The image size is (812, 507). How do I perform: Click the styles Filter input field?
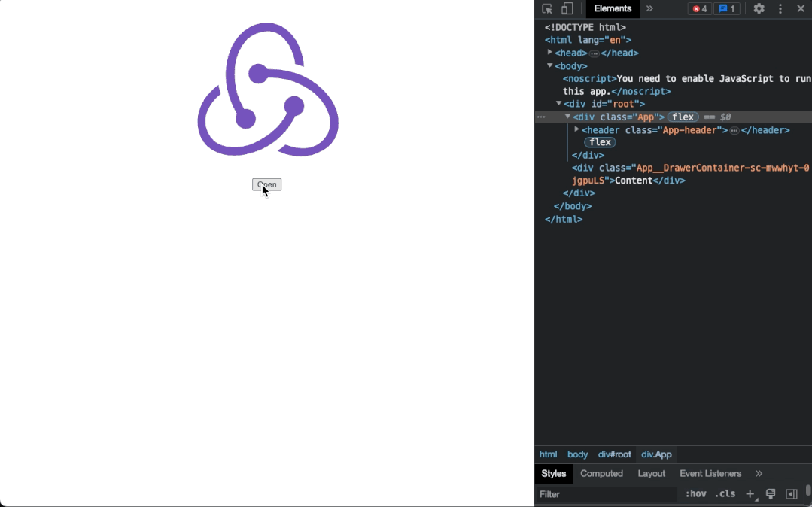(x=607, y=494)
